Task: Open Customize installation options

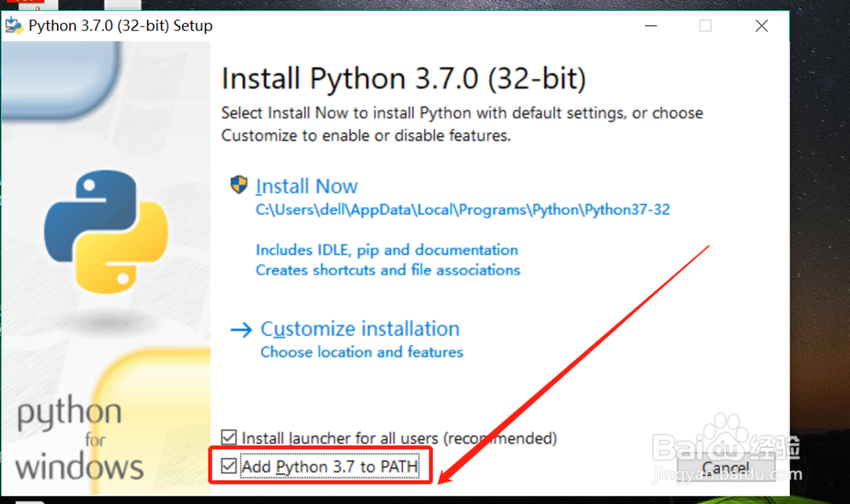Action: tap(360, 329)
